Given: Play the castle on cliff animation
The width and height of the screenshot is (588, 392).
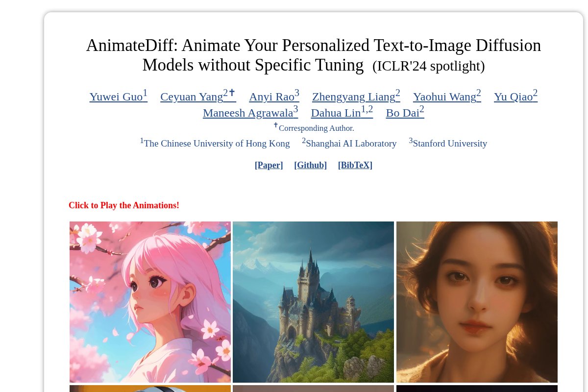Looking at the screenshot, I should tap(313, 302).
